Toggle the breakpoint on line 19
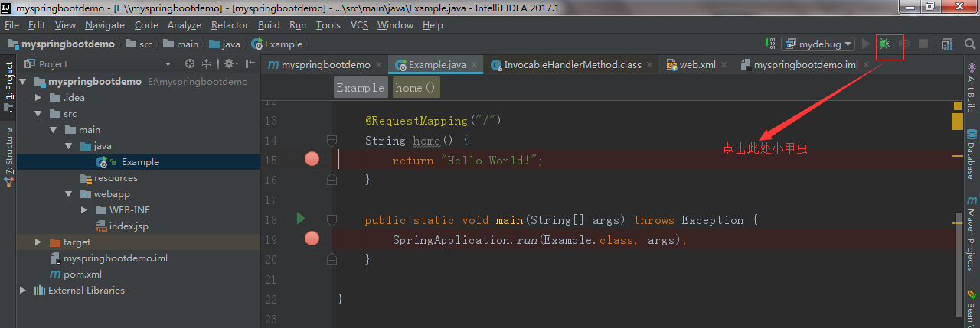Viewport: 980px width, 328px height. pos(312,239)
